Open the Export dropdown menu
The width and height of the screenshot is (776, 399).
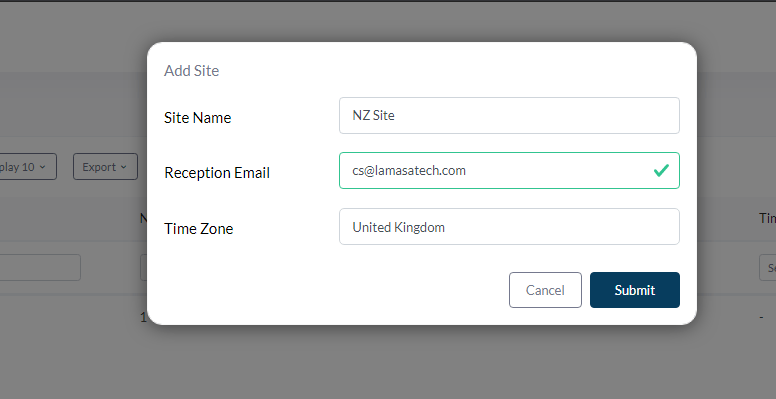click(105, 166)
